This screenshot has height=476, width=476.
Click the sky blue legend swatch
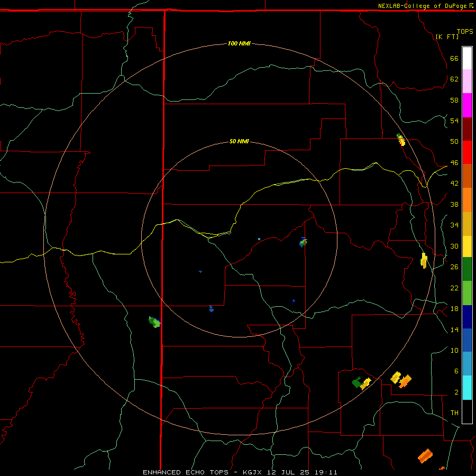(x=467, y=364)
